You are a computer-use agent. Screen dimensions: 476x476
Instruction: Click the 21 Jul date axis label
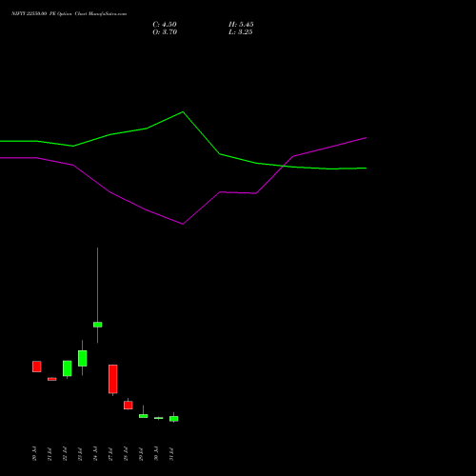(50, 453)
